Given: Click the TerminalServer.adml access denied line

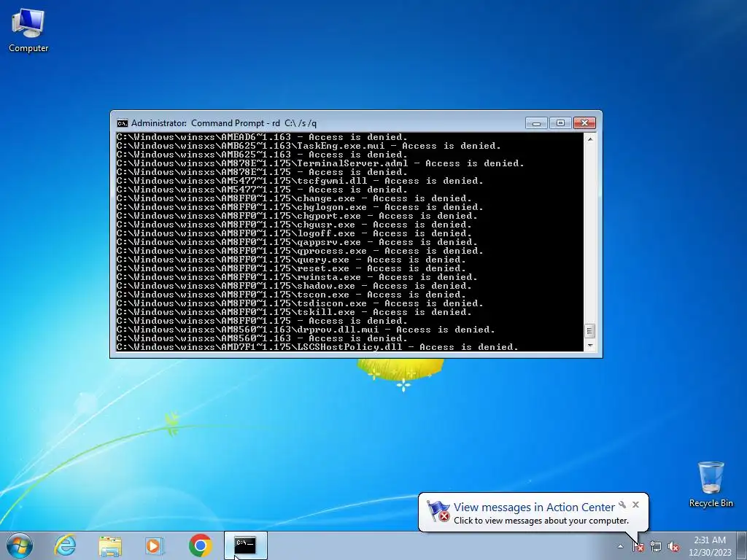Looking at the screenshot, I should pos(320,163).
